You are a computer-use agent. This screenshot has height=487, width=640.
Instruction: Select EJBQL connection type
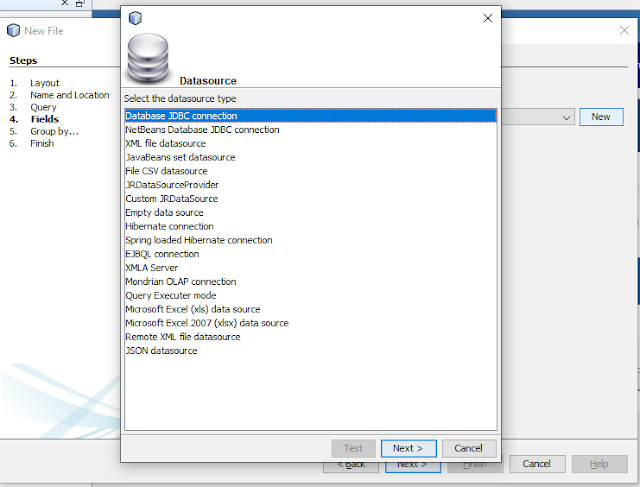[311, 254]
